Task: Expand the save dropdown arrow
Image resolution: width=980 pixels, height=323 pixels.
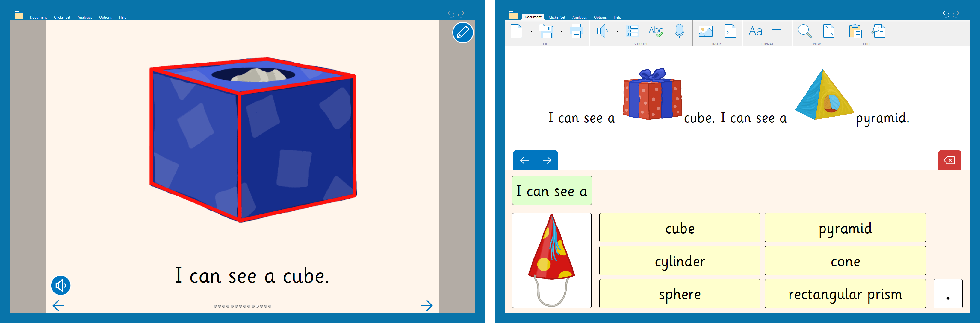Action: click(x=561, y=31)
